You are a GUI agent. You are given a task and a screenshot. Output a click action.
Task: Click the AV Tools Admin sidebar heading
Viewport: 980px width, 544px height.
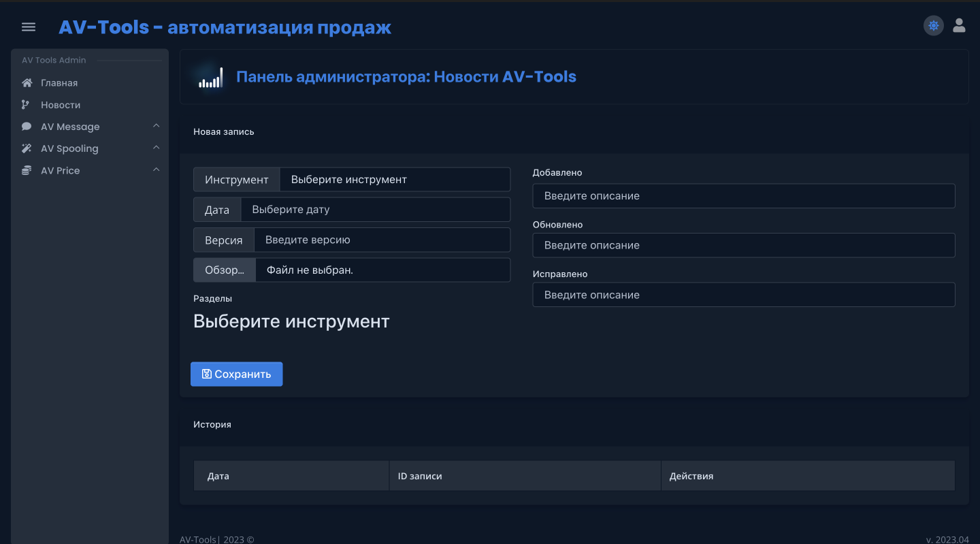click(x=54, y=60)
